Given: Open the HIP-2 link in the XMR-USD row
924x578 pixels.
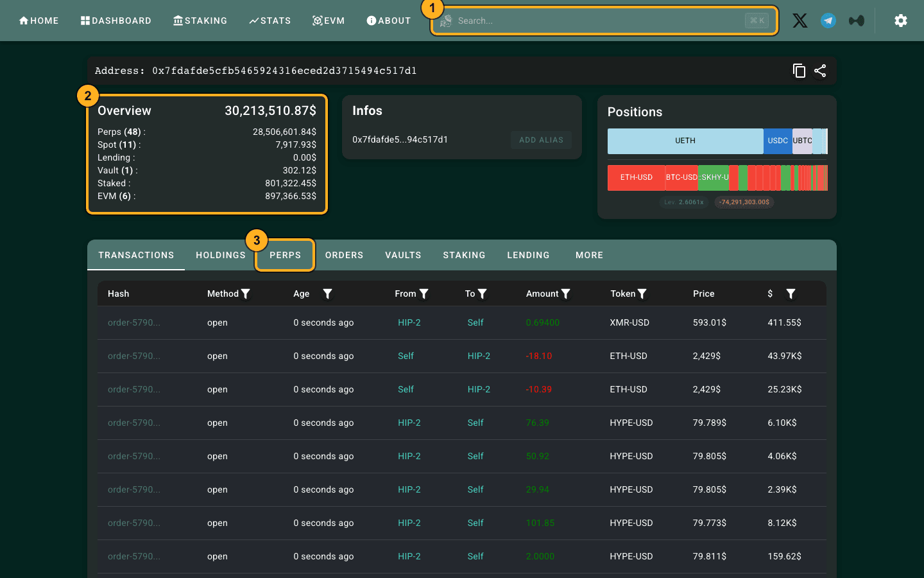Looking at the screenshot, I should (x=409, y=322).
